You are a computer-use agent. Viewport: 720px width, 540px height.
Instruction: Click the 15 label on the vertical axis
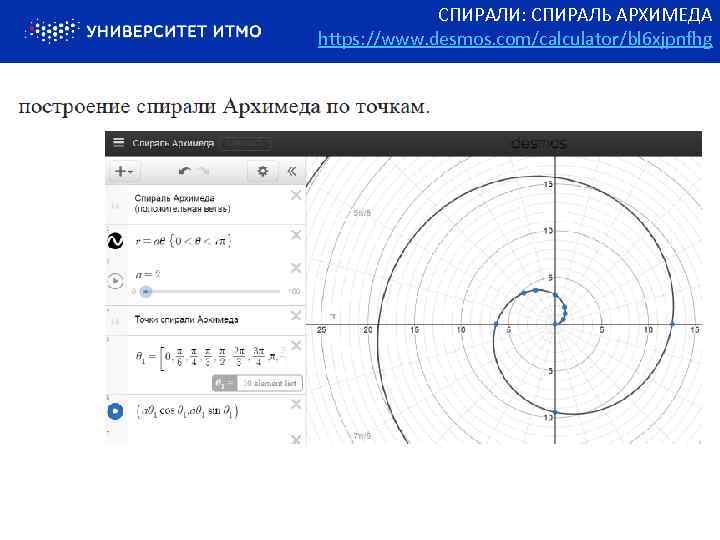[548, 184]
